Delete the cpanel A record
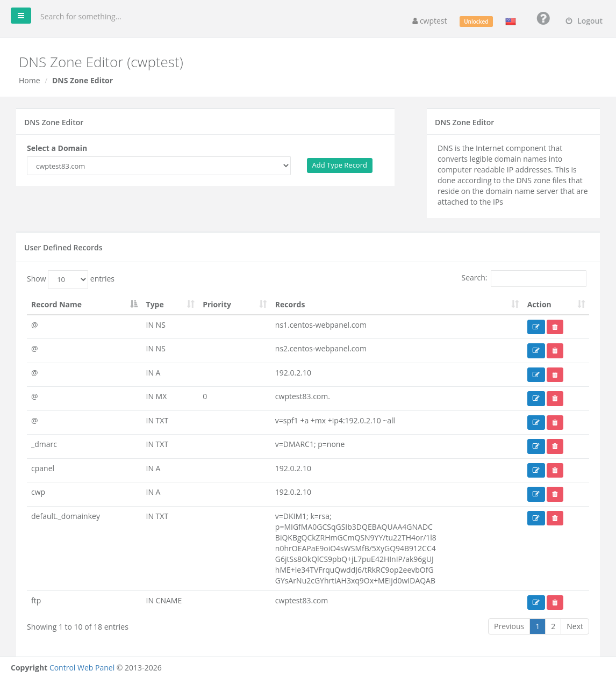Screen dimensions: 616x678 [555, 470]
